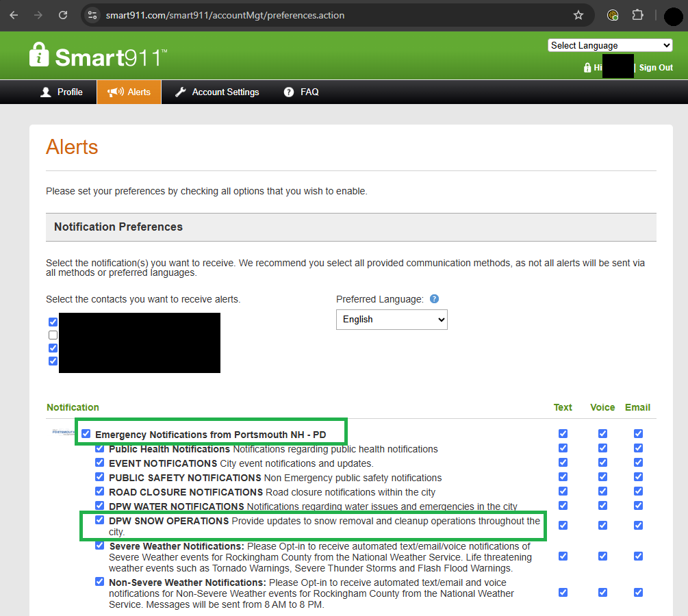Viewport: 688px width, 616px height.
Task: Uncheck DPW WATER NOTIFICATIONS checkbox
Action: (99, 505)
